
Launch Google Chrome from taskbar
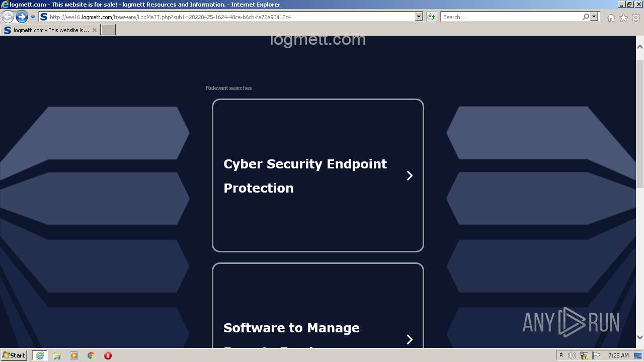[x=91, y=355]
